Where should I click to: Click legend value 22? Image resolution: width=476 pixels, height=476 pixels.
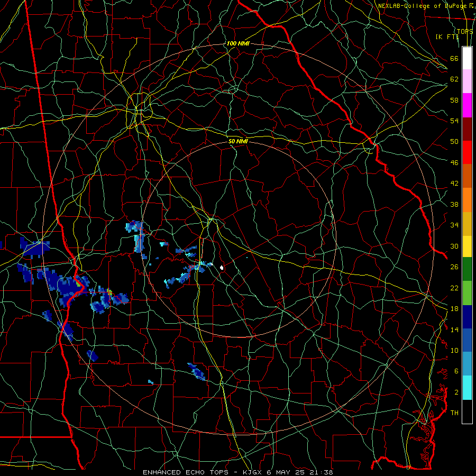click(454, 288)
